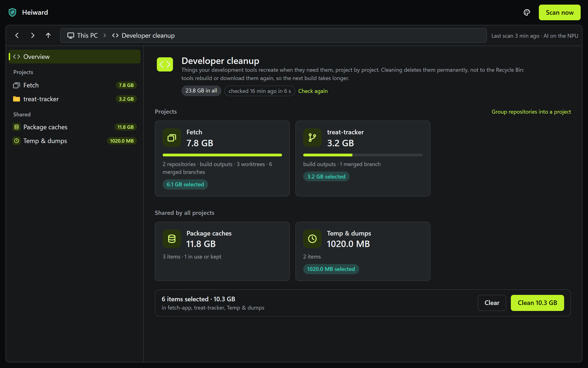Click Group repositories into a project

[x=531, y=112]
